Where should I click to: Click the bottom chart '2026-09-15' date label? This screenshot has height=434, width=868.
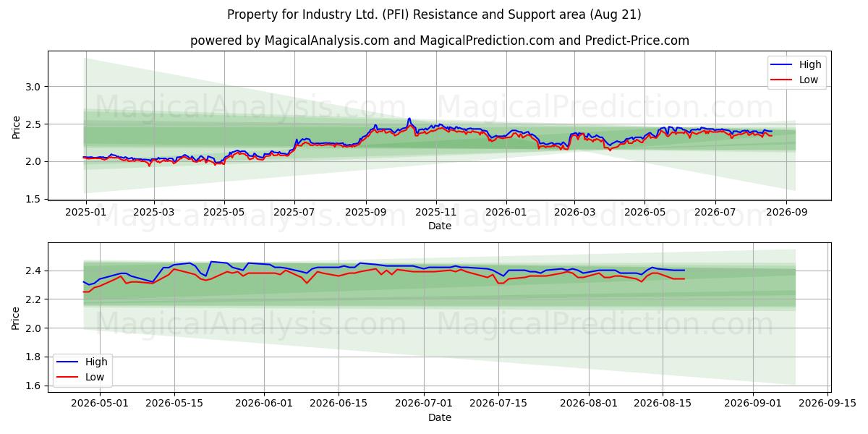point(827,404)
